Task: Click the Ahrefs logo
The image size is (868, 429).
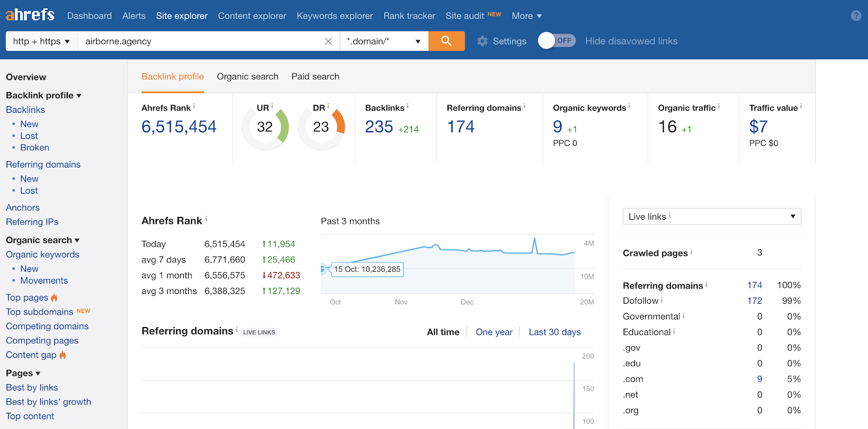Action: (x=30, y=15)
